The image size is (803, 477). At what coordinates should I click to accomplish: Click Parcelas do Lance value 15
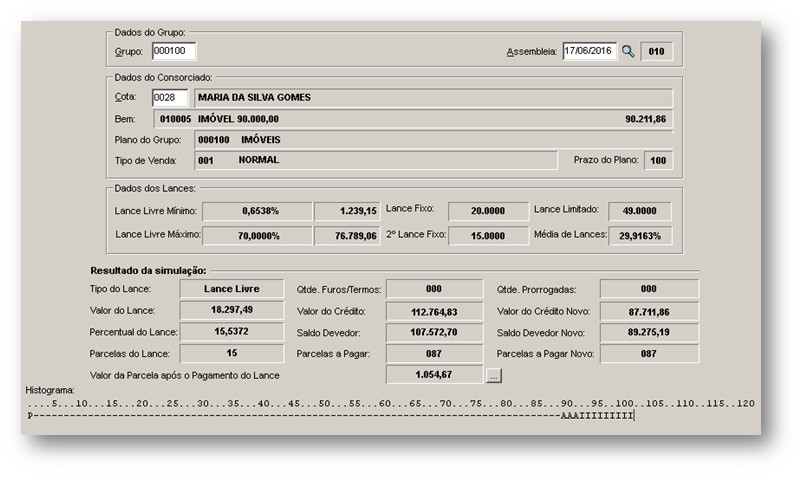click(x=231, y=353)
